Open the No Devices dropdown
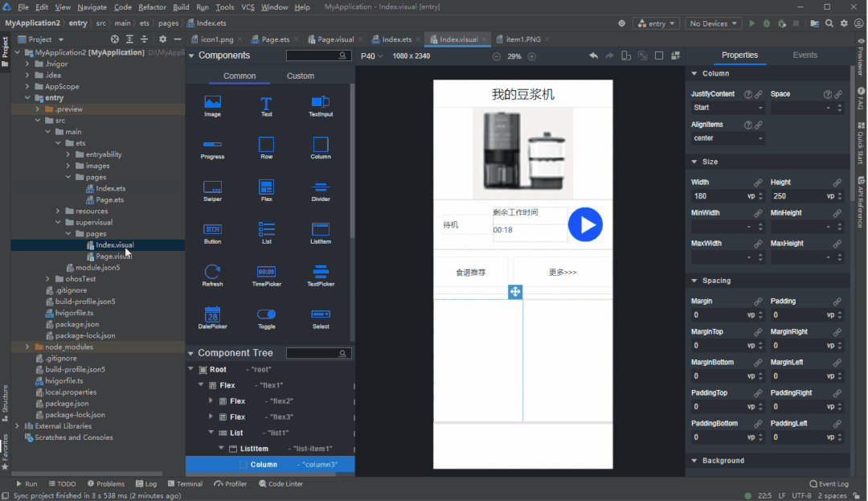Viewport: 868px width, 501px height. click(714, 23)
